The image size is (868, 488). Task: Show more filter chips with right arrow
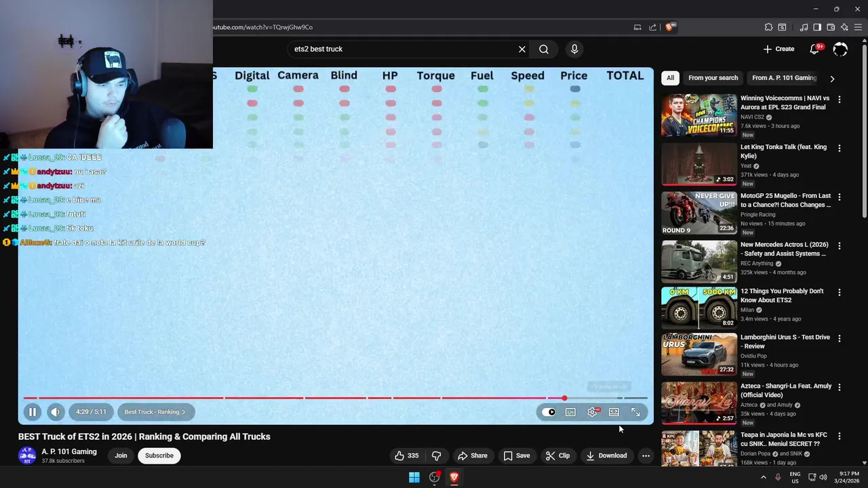(832, 79)
